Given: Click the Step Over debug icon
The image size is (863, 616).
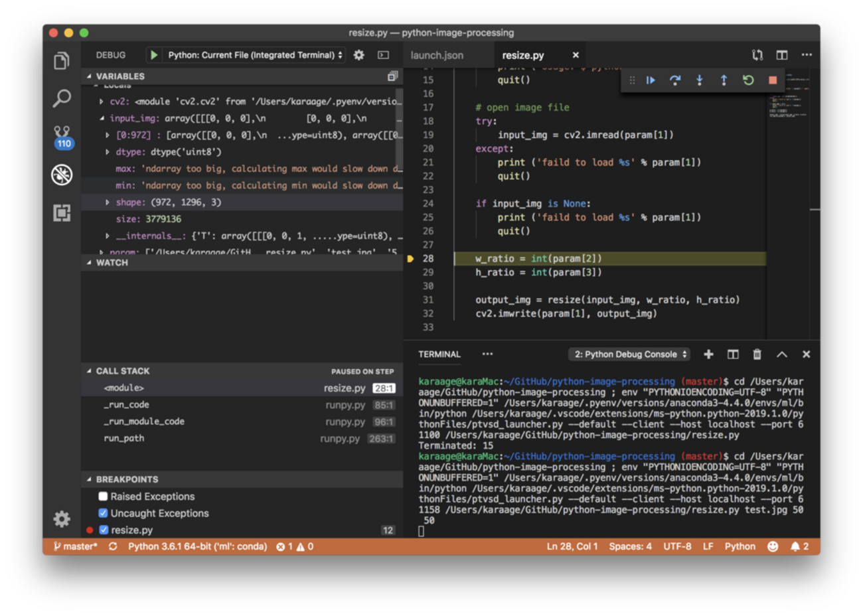Looking at the screenshot, I should point(675,80).
